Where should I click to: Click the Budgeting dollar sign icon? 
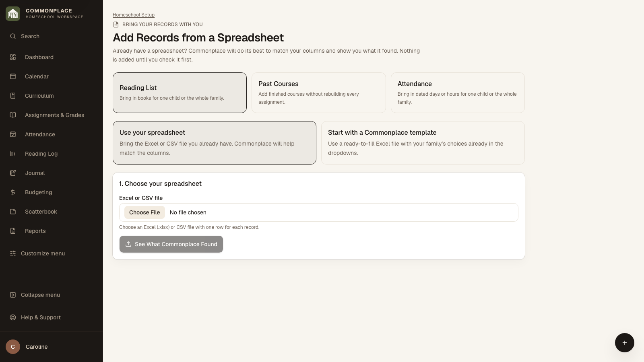pos(13,192)
